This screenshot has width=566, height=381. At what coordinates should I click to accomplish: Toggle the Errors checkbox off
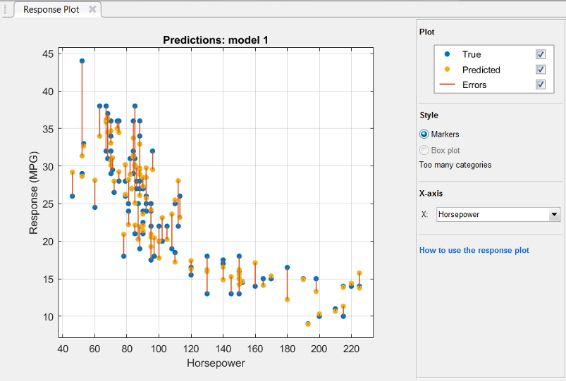pos(540,85)
